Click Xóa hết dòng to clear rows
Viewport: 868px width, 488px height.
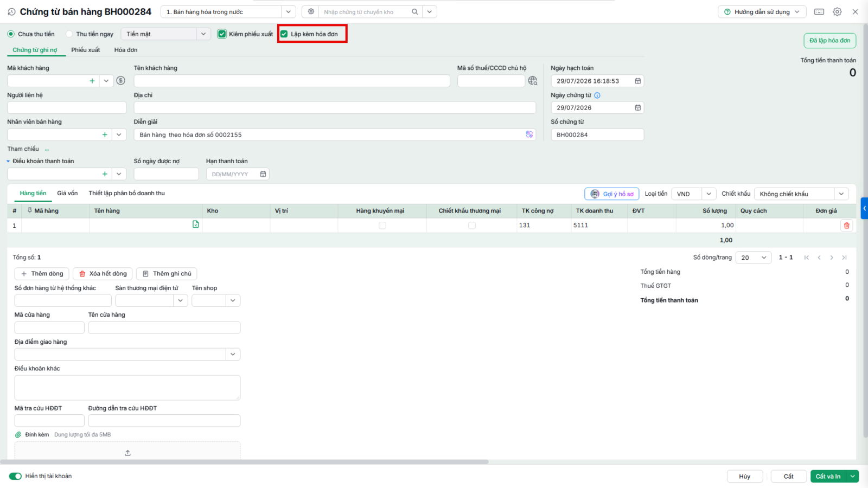pyautogui.click(x=103, y=274)
